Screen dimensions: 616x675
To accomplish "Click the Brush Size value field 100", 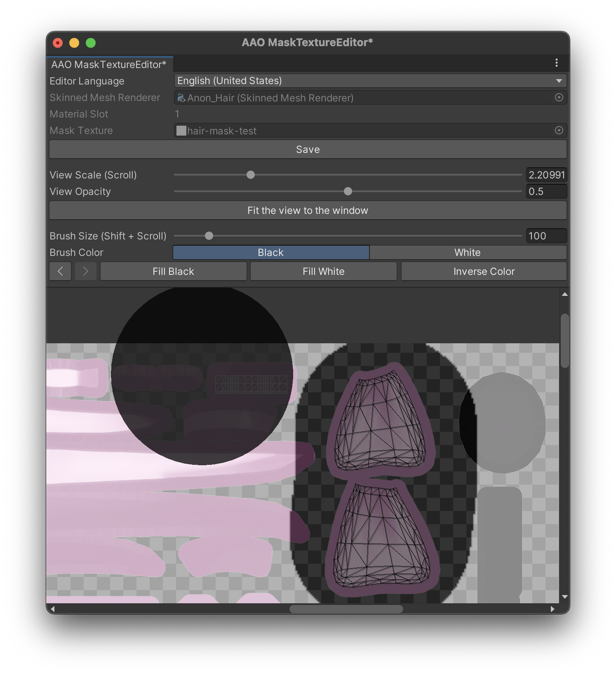I will click(547, 236).
